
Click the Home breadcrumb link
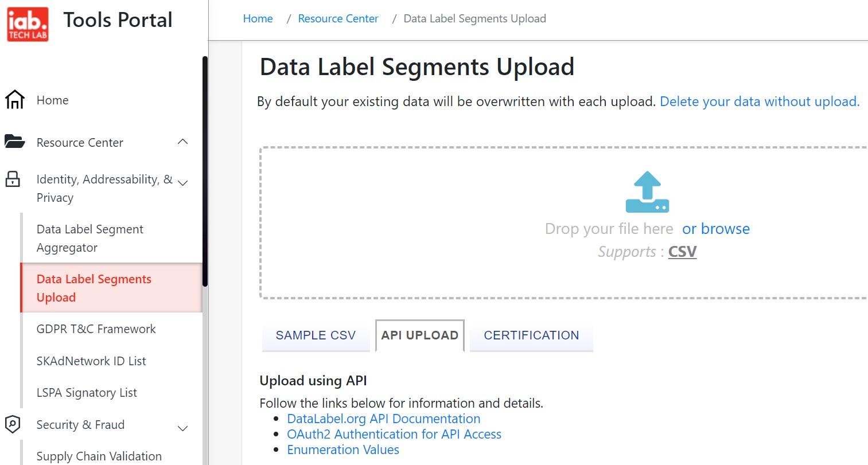click(x=258, y=18)
